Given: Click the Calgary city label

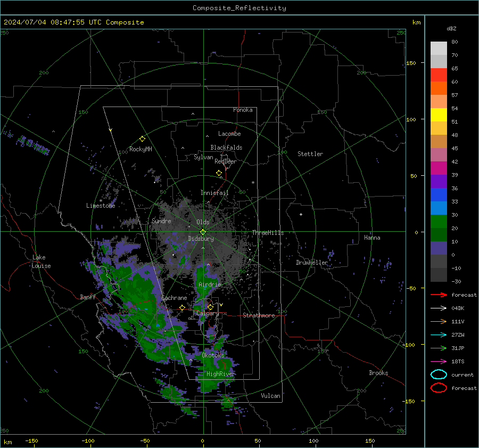Looking at the screenshot, I should point(208,313).
